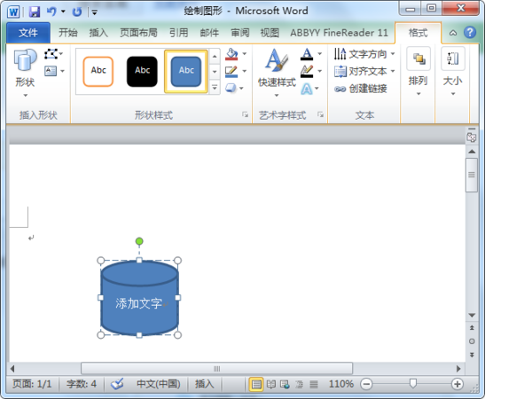This screenshot has height=399, width=532.
Task: Click the Edit Shape points icon
Action: 51,54
